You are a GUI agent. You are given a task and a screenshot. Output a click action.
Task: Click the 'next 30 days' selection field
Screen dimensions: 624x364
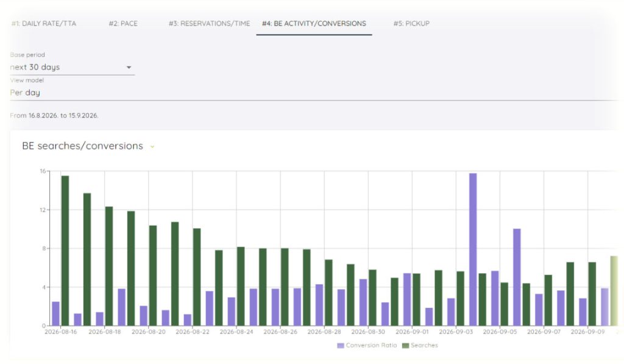coord(72,67)
